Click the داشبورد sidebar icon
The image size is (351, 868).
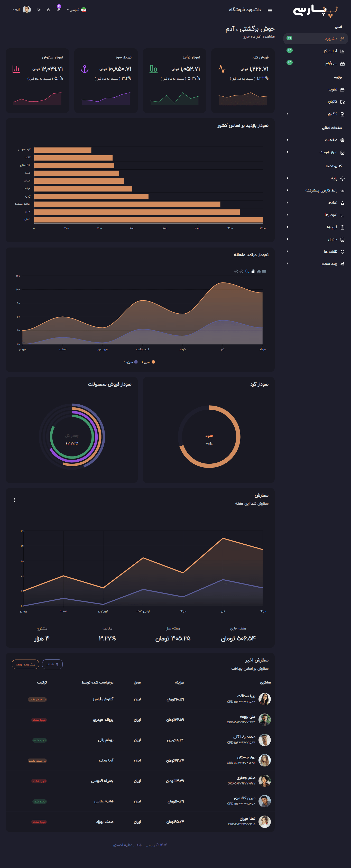[x=342, y=39]
